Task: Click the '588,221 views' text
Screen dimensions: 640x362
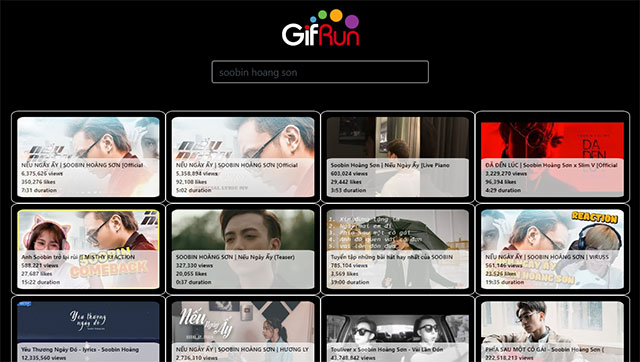Action: tap(40, 265)
